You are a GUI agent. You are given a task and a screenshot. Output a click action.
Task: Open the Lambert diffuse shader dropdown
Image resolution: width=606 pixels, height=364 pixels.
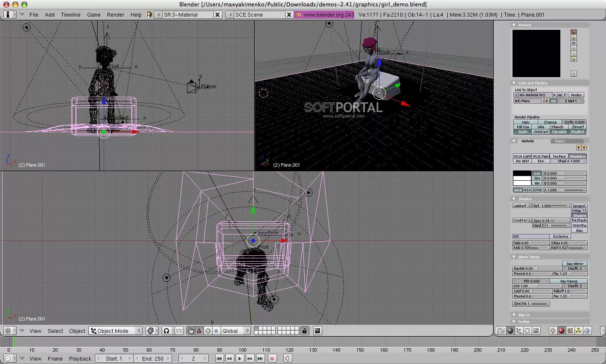[522, 206]
